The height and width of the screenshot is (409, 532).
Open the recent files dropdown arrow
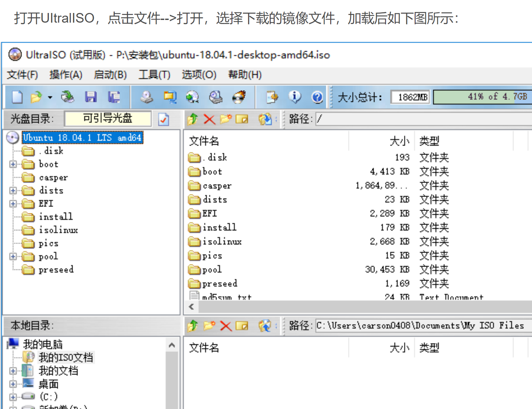tap(50, 97)
